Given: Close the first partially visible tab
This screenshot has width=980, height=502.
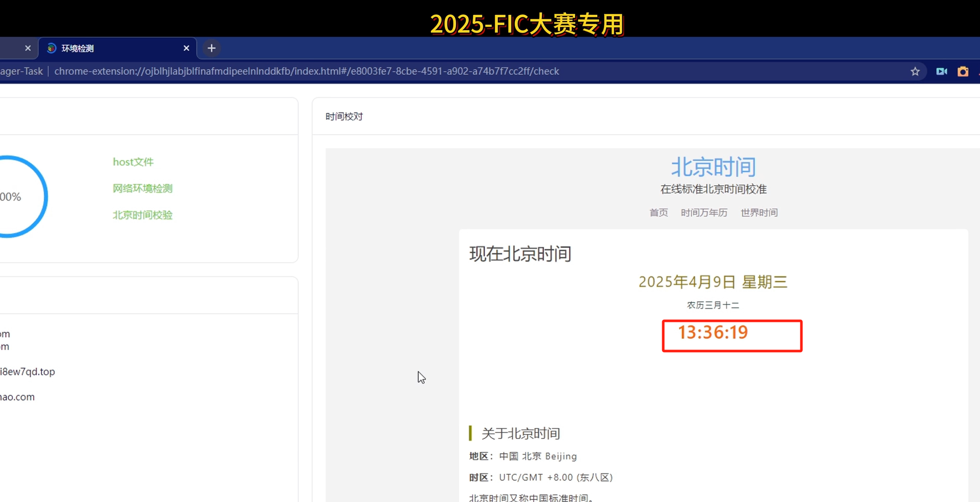Looking at the screenshot, I should point(28,48).
